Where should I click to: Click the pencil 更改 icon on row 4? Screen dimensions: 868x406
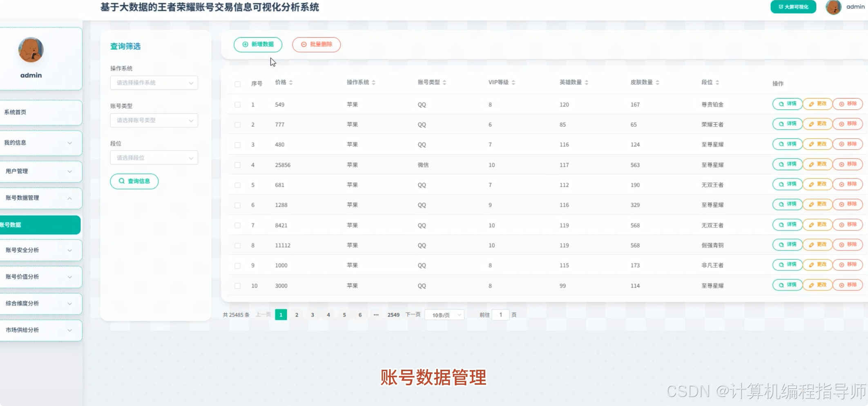click(811, 164)
